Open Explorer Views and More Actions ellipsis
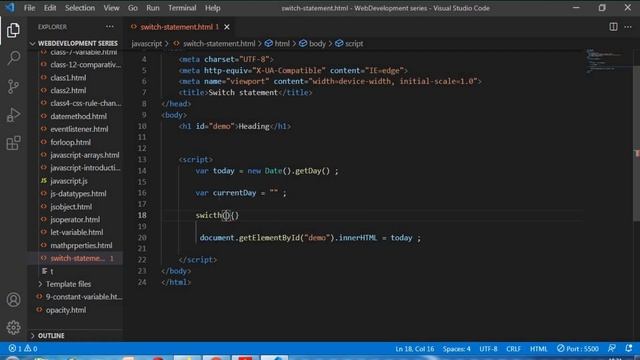 (x=109, y=27)
